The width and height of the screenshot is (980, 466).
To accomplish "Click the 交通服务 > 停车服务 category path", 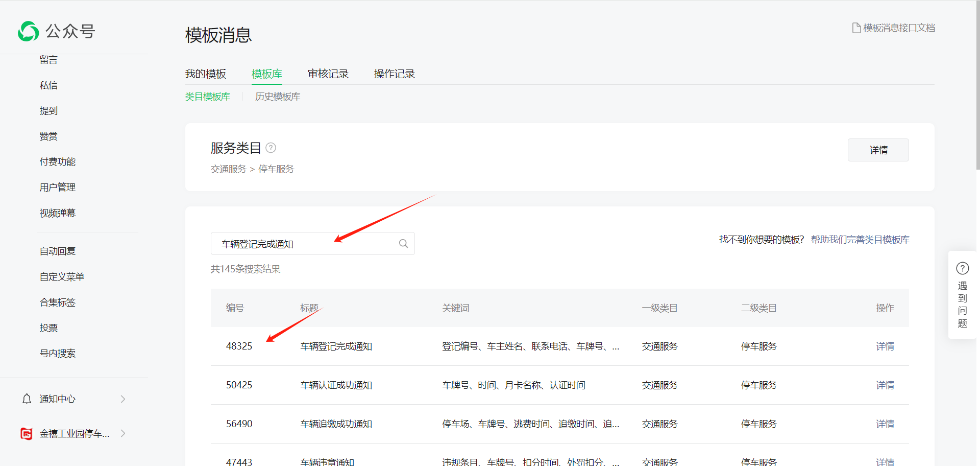I will pos(253,169).
